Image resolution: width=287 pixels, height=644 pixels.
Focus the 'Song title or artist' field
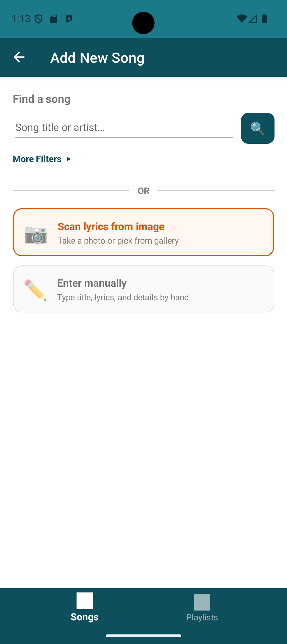[x=124, y=128]
